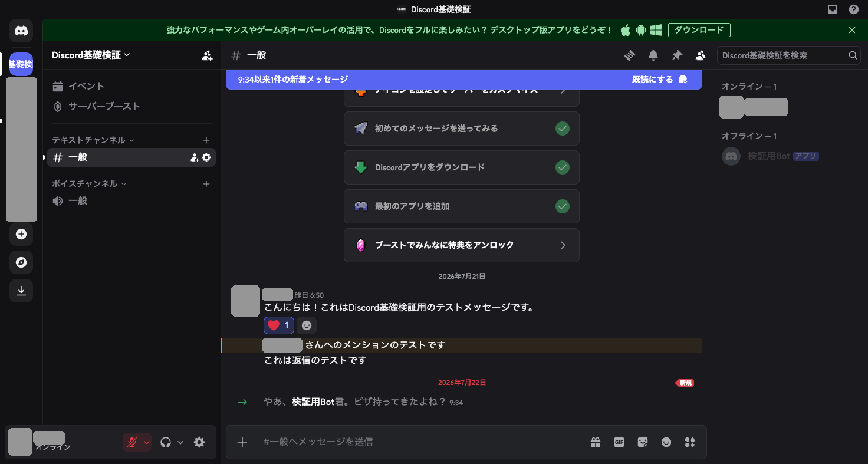Image resolution: width=868 pixels, height=464 pixels.
Task: Click 既読にする to mark read
Action: point(660,80)
